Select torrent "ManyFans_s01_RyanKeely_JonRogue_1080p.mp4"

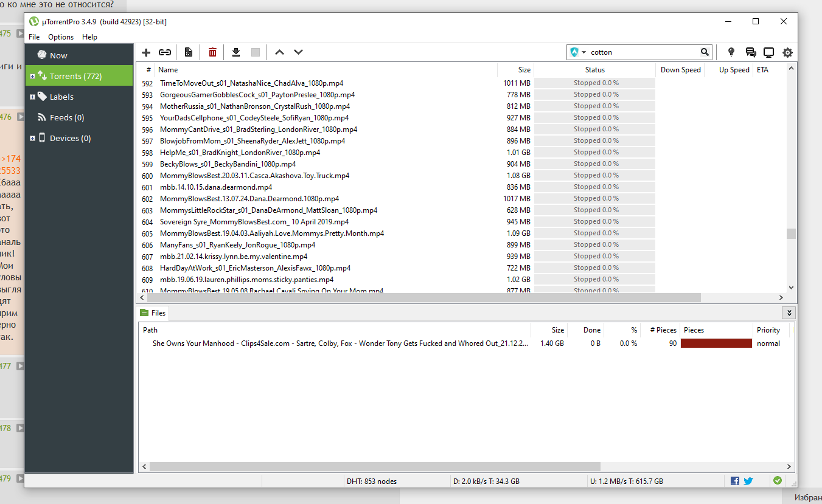[237, 244]
